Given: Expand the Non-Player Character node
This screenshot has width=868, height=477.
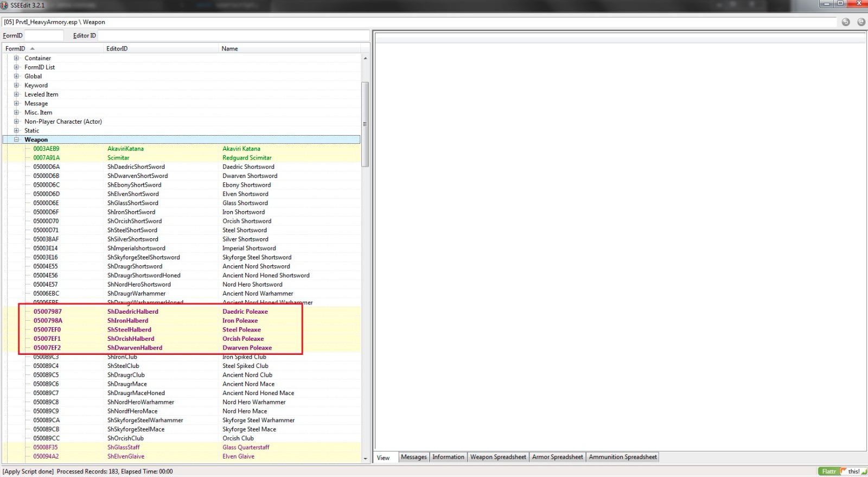Looking at the screenshot, I should 16,122.
